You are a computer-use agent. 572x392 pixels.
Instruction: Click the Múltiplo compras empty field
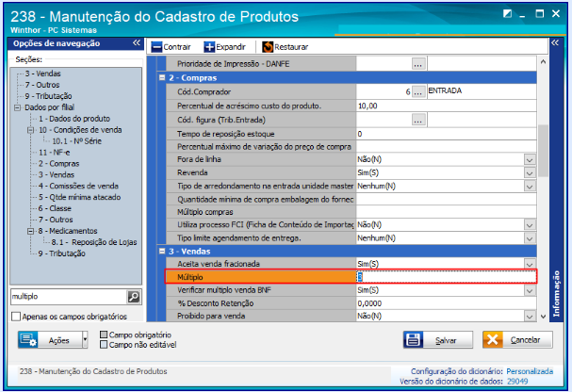(x=446, y=212)
